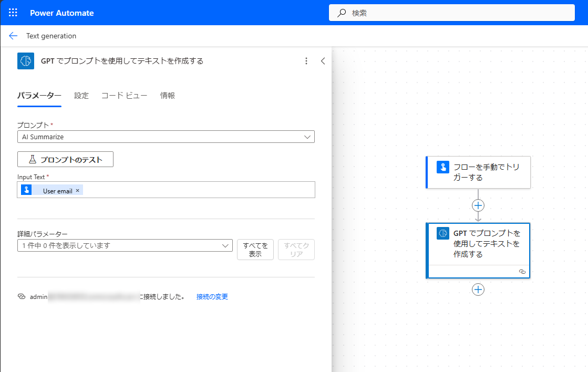Click the connection icon next to admin
588x372 pixels.
22,296
